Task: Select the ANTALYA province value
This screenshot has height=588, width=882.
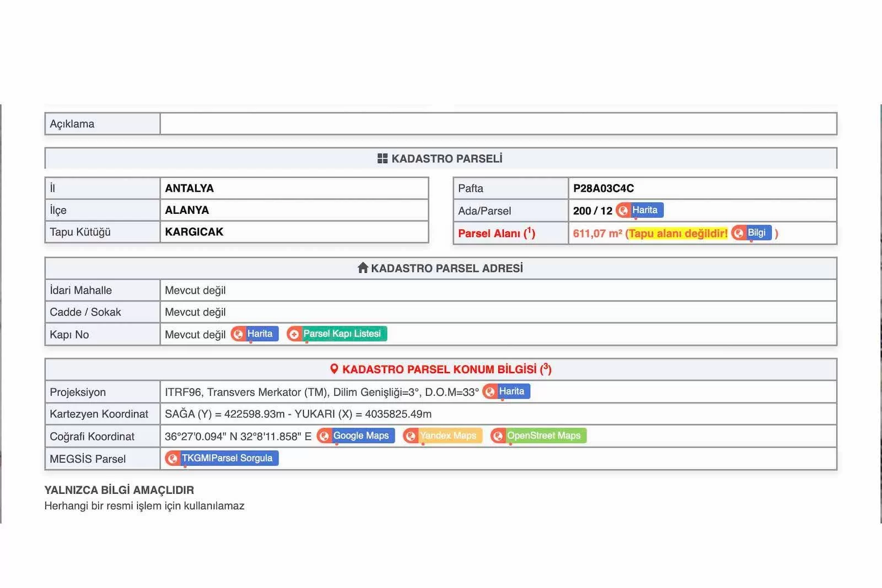Action: [189, 188]
